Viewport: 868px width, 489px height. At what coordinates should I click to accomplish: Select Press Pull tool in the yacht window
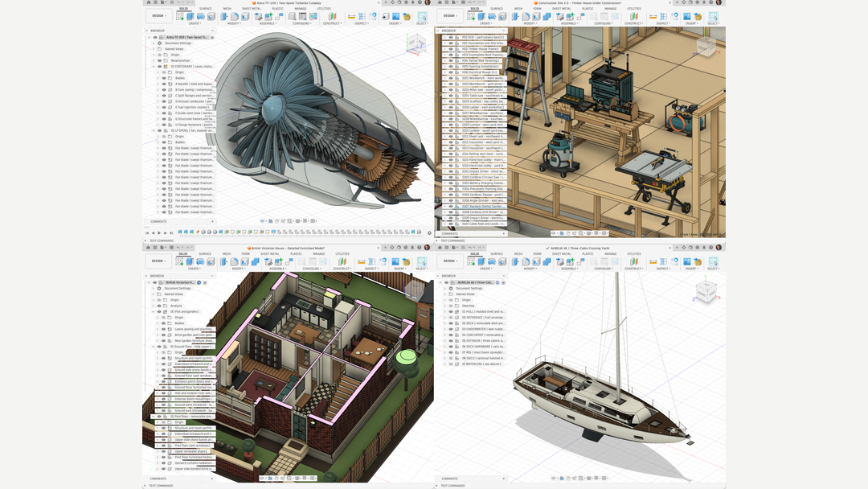pos(515,262)
